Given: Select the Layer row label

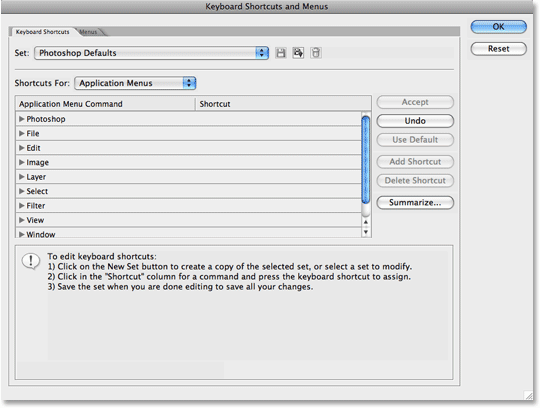Looking at the screenshot, I should 36,177.
